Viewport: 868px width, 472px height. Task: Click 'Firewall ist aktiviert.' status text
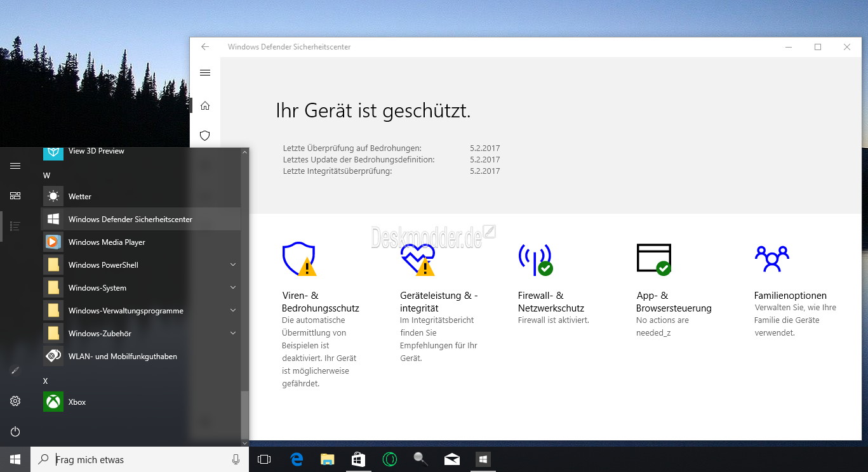tap(554, 320)
